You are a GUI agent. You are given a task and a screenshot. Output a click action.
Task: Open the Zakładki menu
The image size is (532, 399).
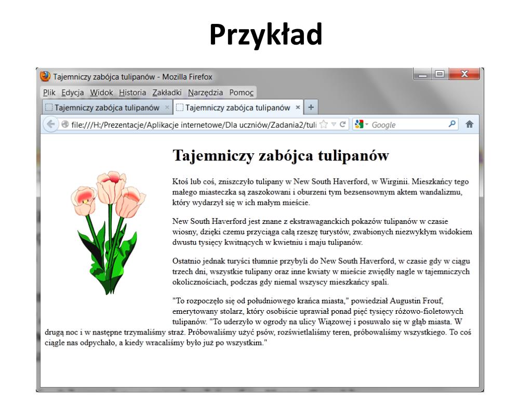(x=167, y=92)
